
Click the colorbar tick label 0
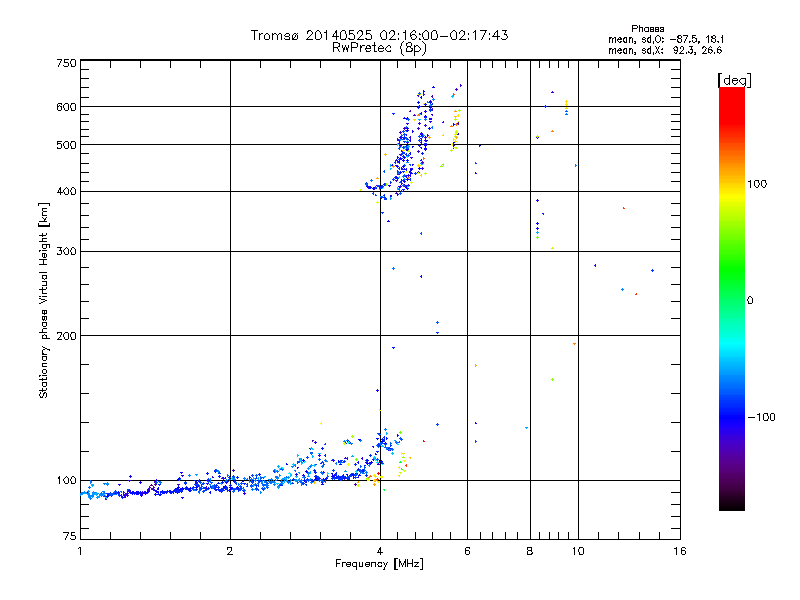pyautogui.click(x=751, y=300)
